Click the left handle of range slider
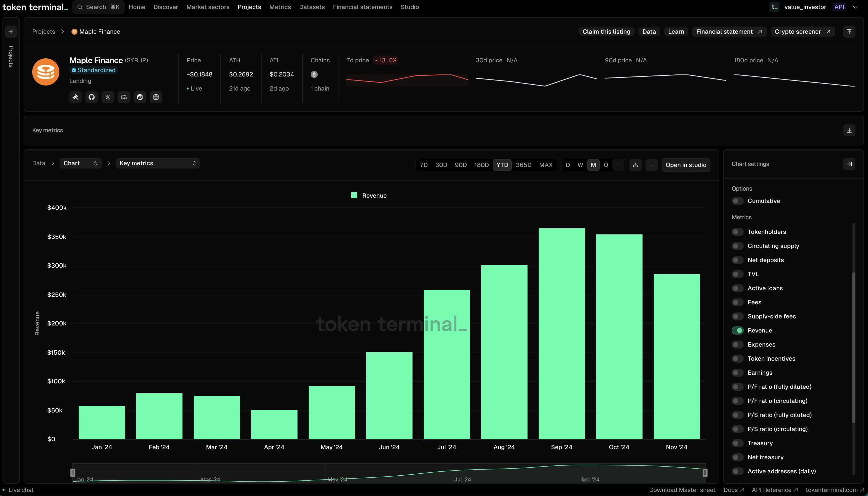The width and height of the screenshot is (868, 496). click(x=72, y=473)
